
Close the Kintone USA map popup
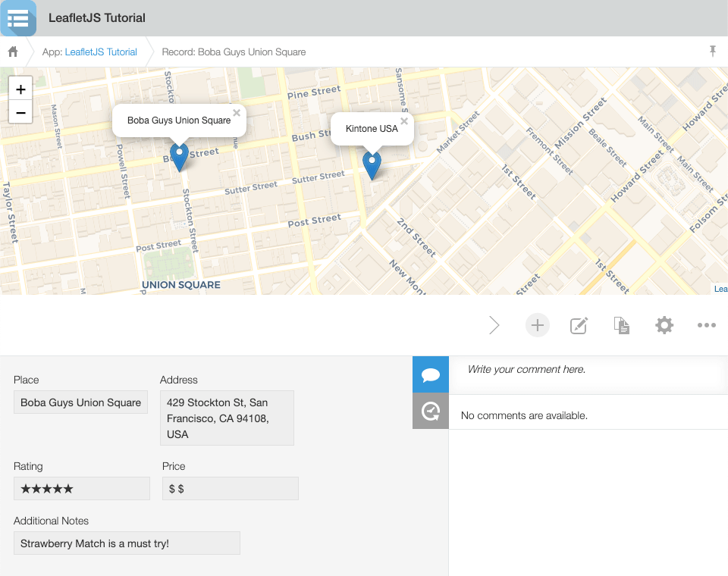404,120
